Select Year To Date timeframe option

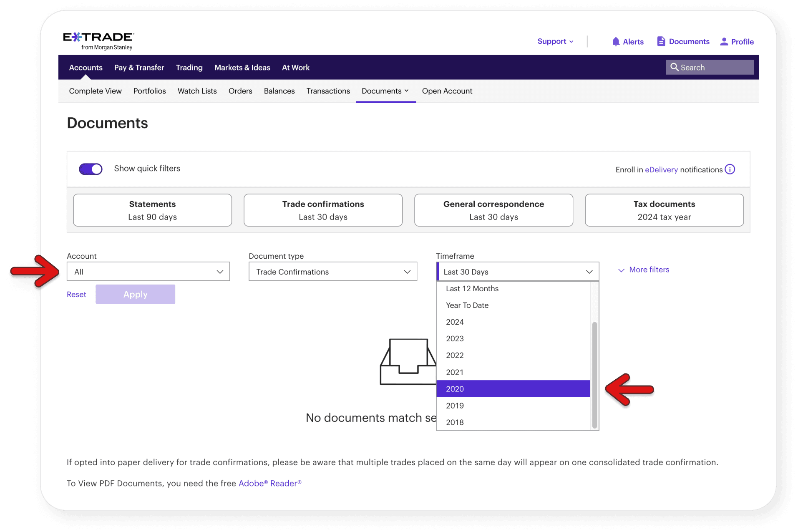point(513,305)
